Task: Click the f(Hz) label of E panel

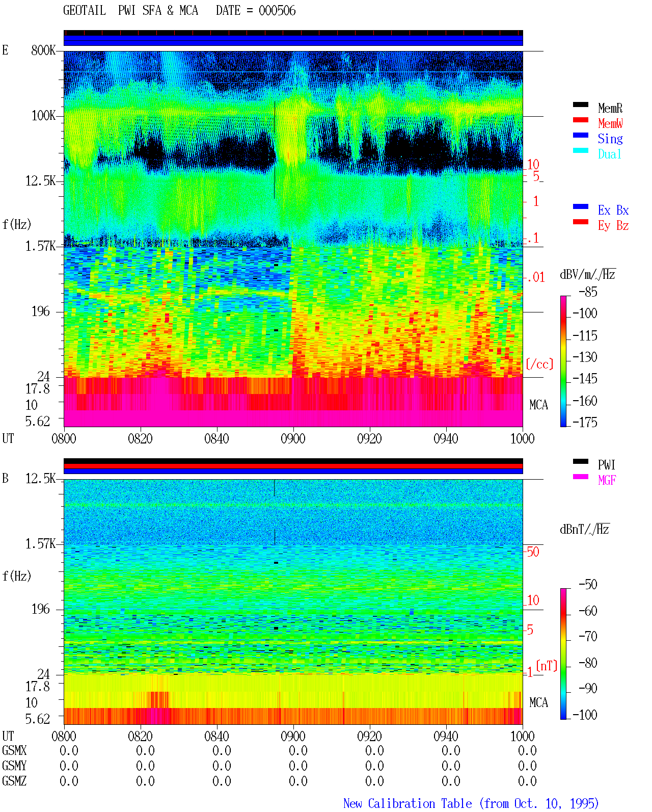Action: click(16, 224)
